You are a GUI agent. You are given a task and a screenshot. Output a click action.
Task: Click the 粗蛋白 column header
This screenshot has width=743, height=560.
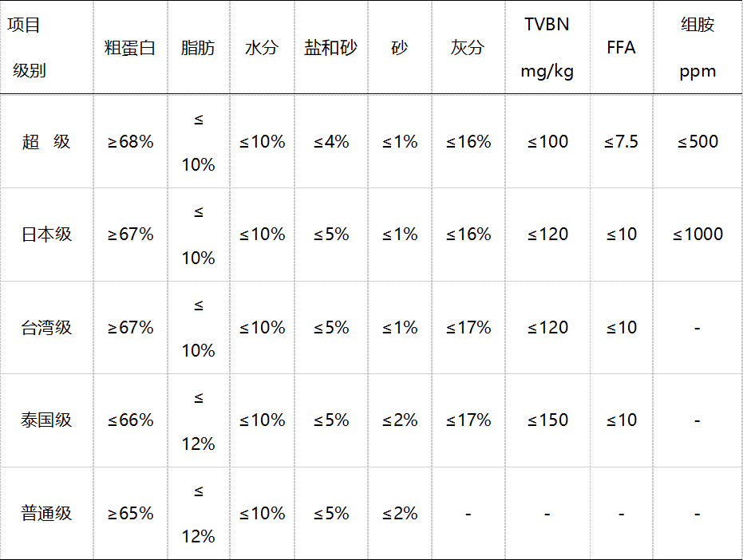pos(130,48)
